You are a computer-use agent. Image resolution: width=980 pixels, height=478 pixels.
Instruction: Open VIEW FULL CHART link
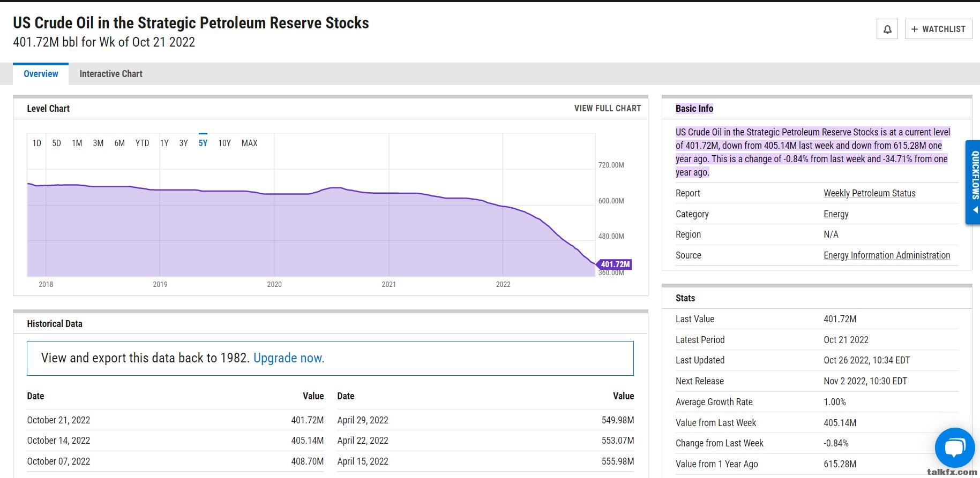click(608, 108)
